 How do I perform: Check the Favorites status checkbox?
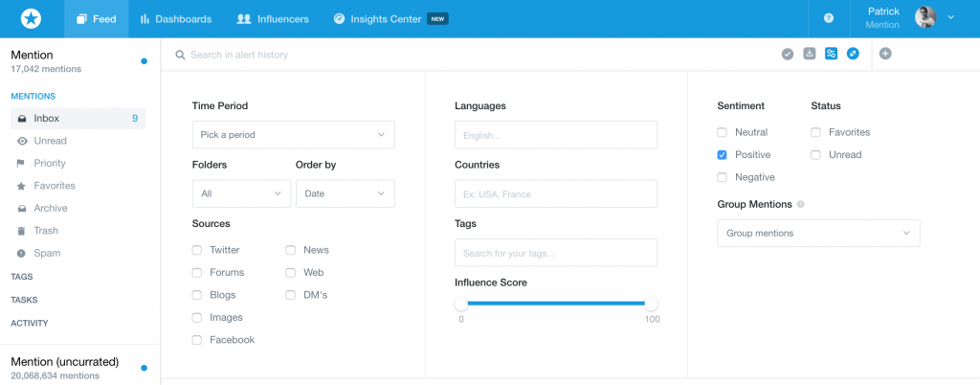point(815,132)
